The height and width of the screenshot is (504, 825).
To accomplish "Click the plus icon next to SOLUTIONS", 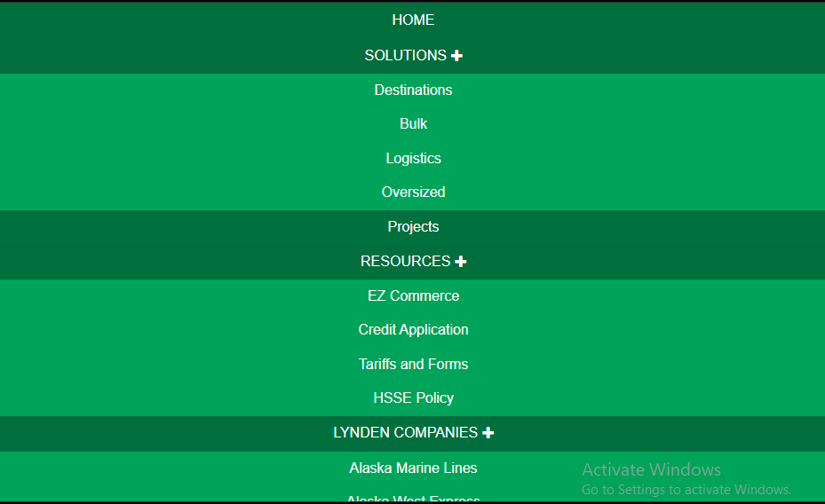I will 457,56.
